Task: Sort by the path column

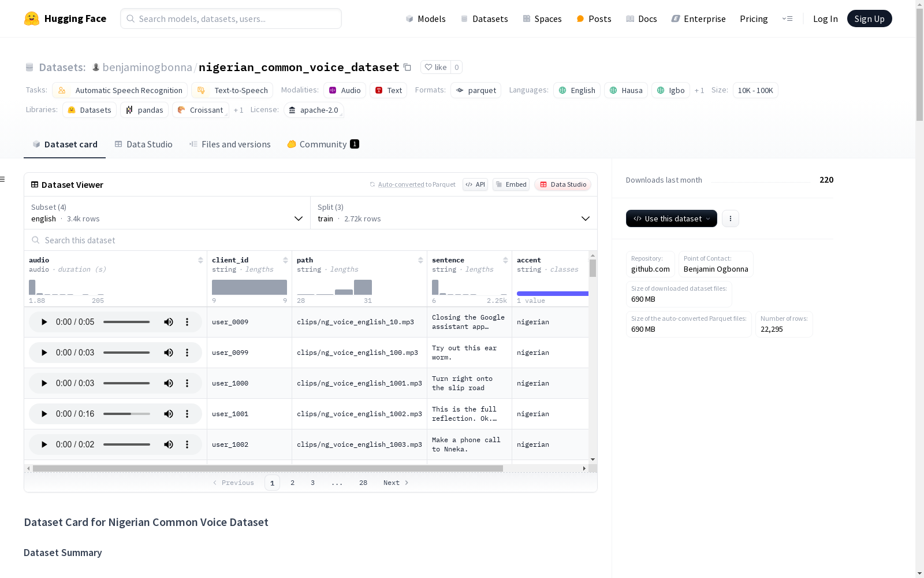Action: tap(420, 260)
